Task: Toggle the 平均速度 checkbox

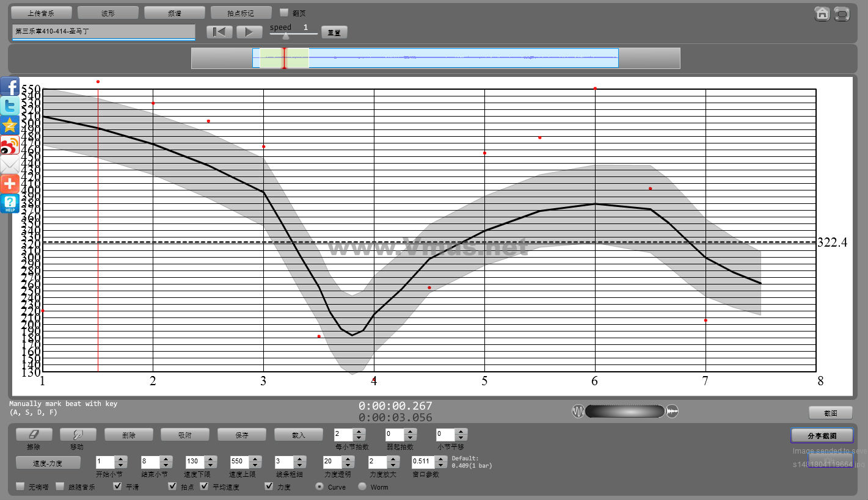Action: tap(204, 487)
